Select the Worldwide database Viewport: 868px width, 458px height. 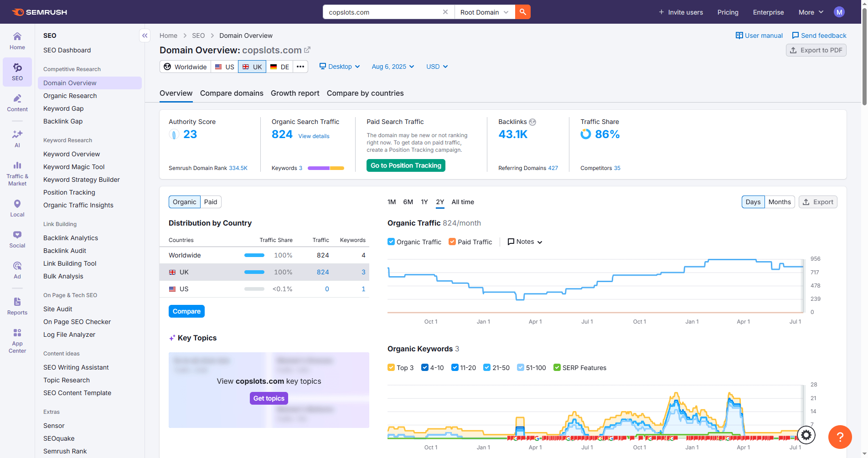point(185,67)
